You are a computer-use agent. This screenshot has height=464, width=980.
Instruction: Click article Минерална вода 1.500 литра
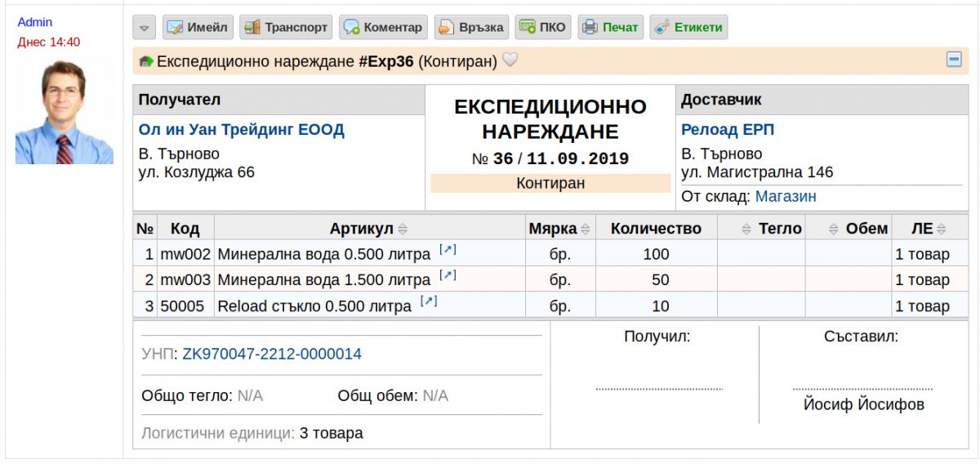(323, 280)
